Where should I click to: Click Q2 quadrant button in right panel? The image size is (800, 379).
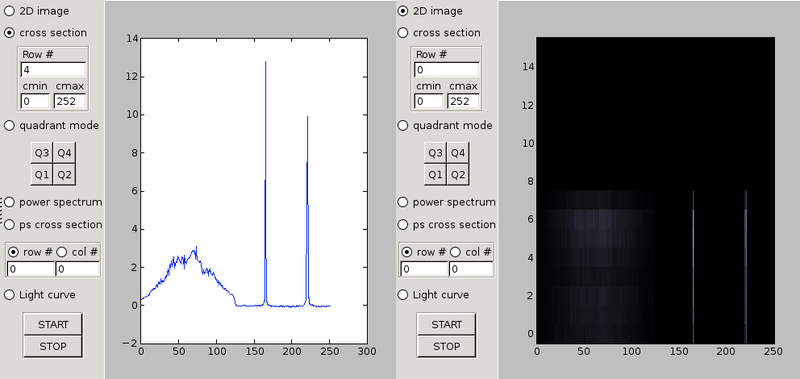pyautogui.click(x=458, y=174)
